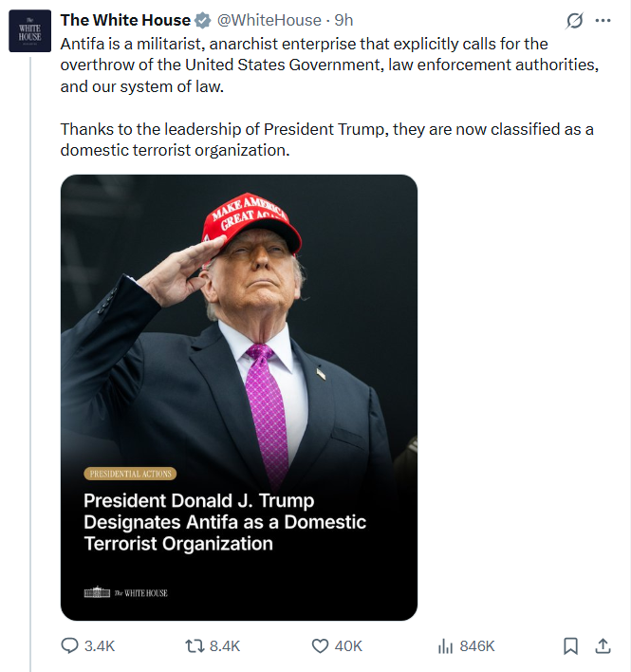Open the three-dot More options menu

pyautogui.click(x=603, y=21)
